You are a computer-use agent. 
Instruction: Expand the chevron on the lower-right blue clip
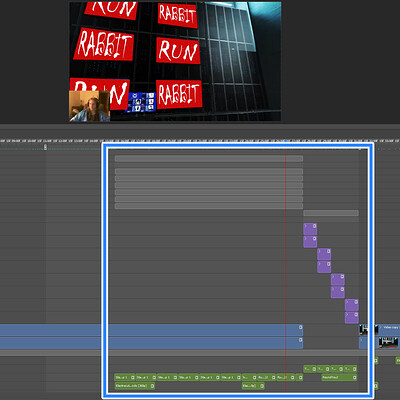tap(361, 340)
